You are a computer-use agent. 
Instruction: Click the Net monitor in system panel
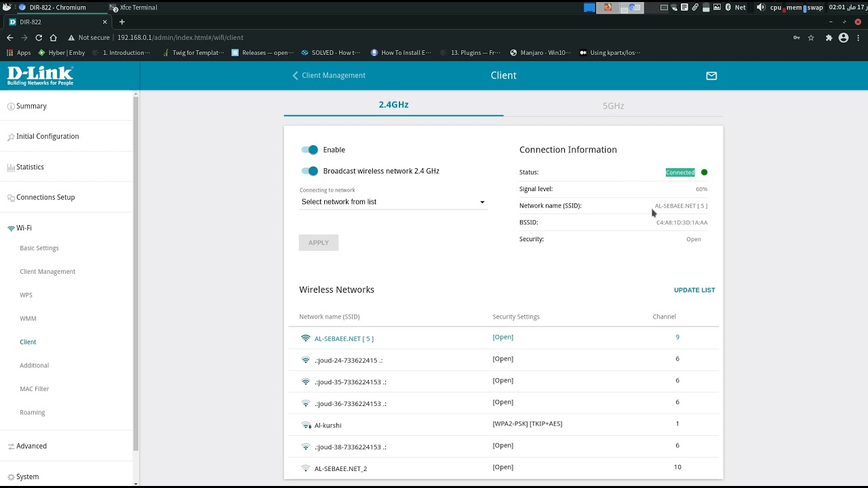[741, 7]
